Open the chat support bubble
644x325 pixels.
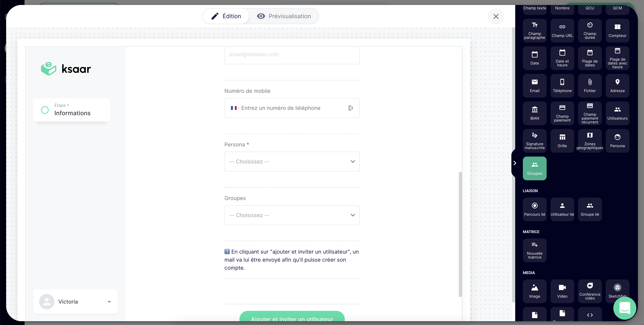click(624, 308)
